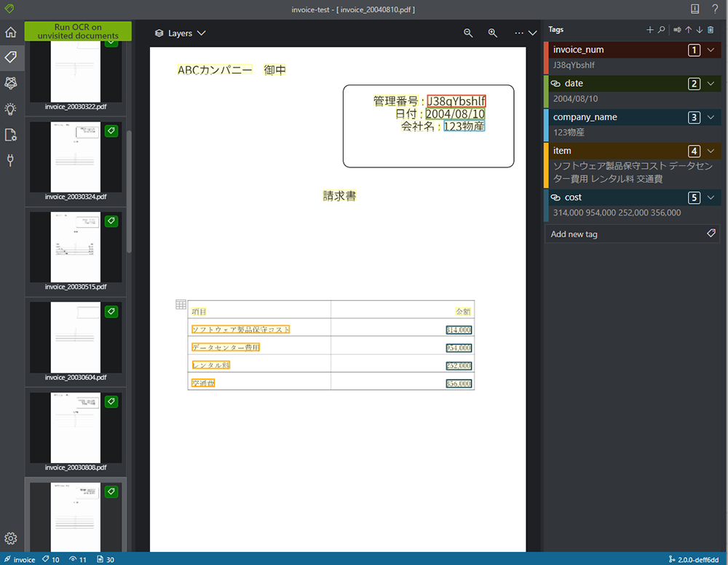The image size is (728, 565).
Task: Click the rename tag icon
Action: tap(677, 30)
